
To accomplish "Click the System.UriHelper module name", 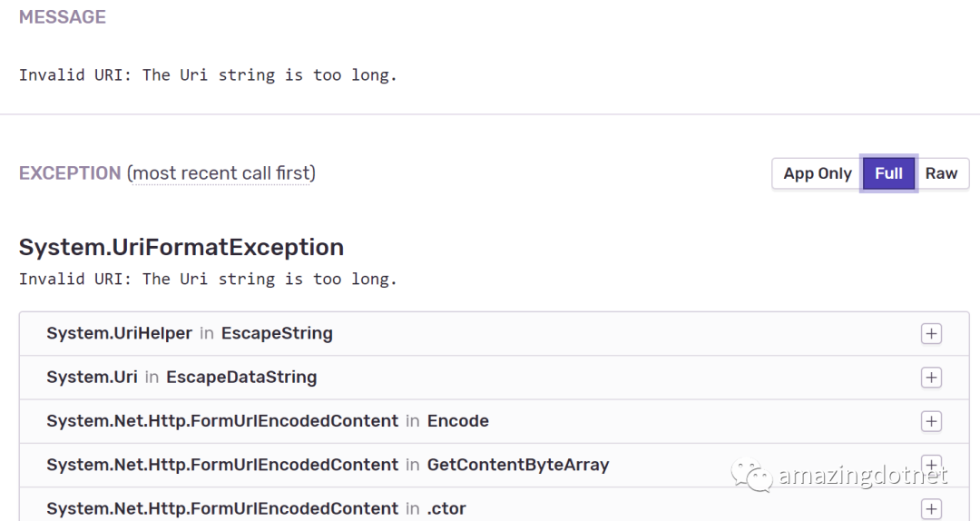I will [119, 333].
